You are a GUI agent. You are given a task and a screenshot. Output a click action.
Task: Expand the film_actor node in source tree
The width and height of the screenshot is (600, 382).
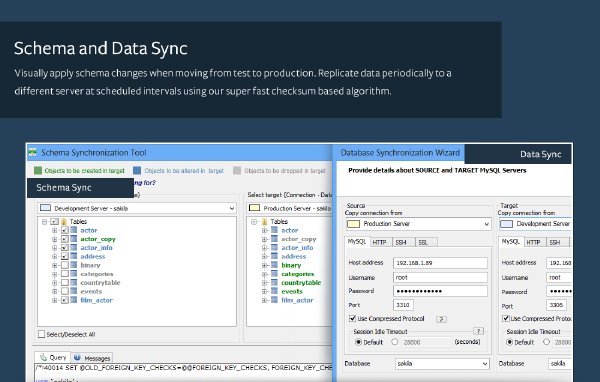(x=54, y=300)
